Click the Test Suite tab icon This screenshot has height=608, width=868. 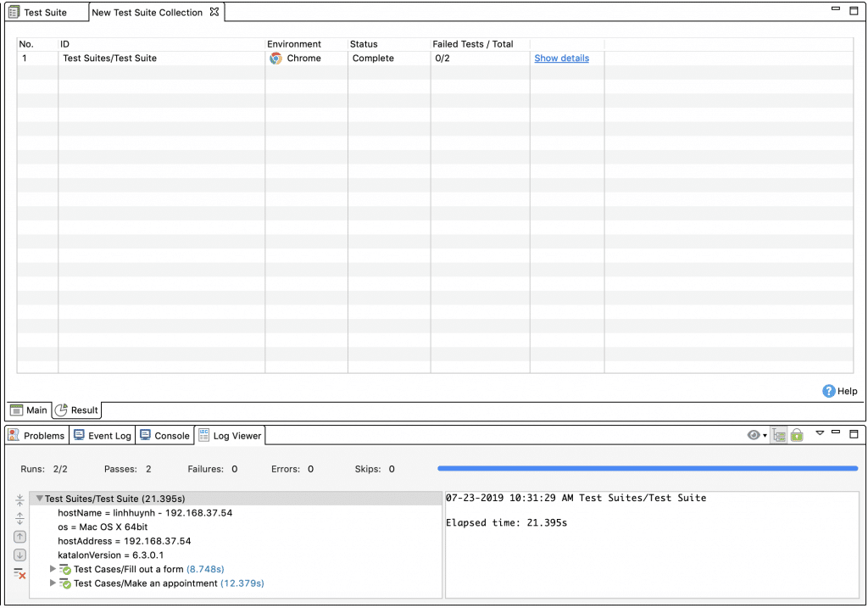click(14, 12)
